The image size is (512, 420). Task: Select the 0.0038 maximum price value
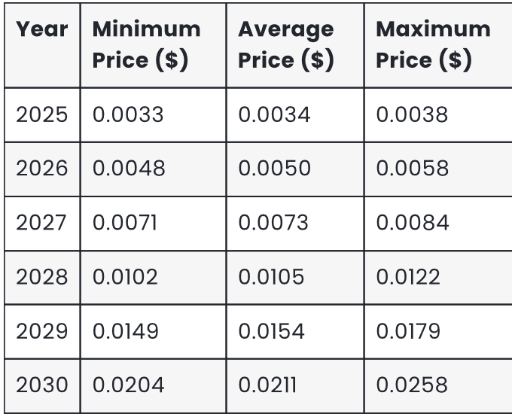(x=412, y=114)
